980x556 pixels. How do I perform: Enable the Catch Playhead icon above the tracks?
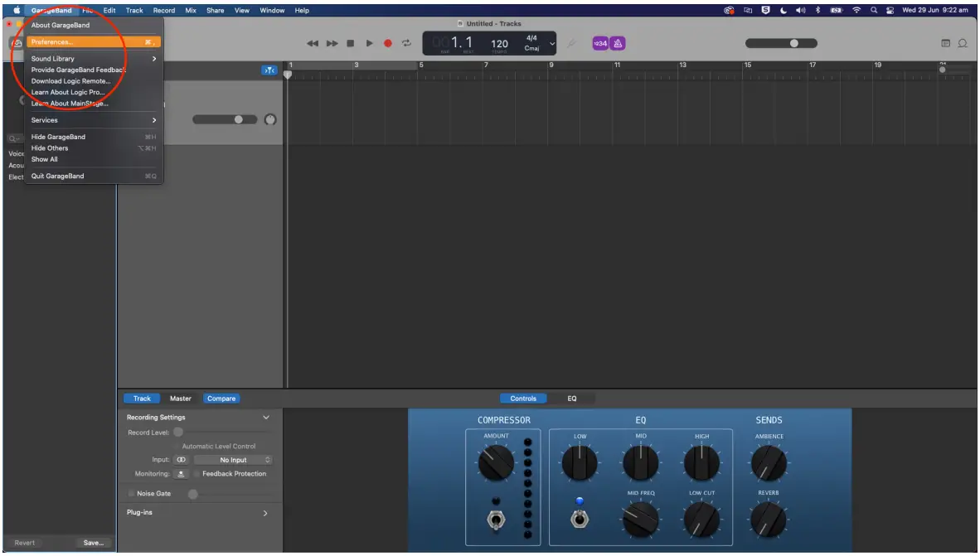(270, 70)
